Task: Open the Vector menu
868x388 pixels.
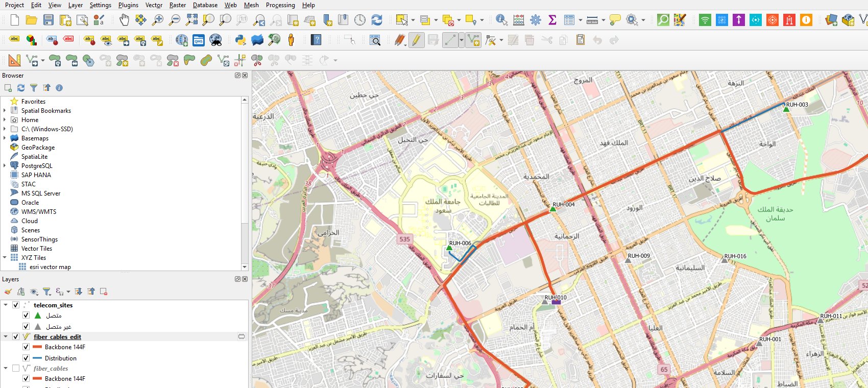Action: (x=154, y=5)
